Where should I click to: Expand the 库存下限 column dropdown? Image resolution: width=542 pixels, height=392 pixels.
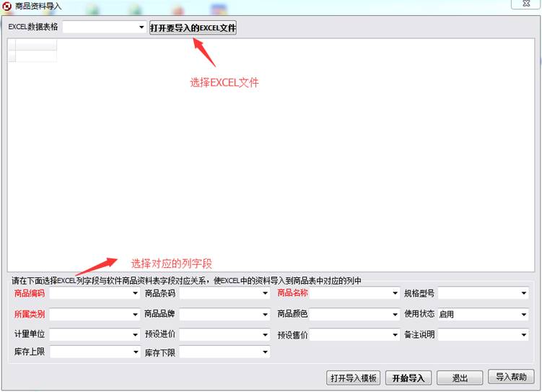(x=265, y=352)
